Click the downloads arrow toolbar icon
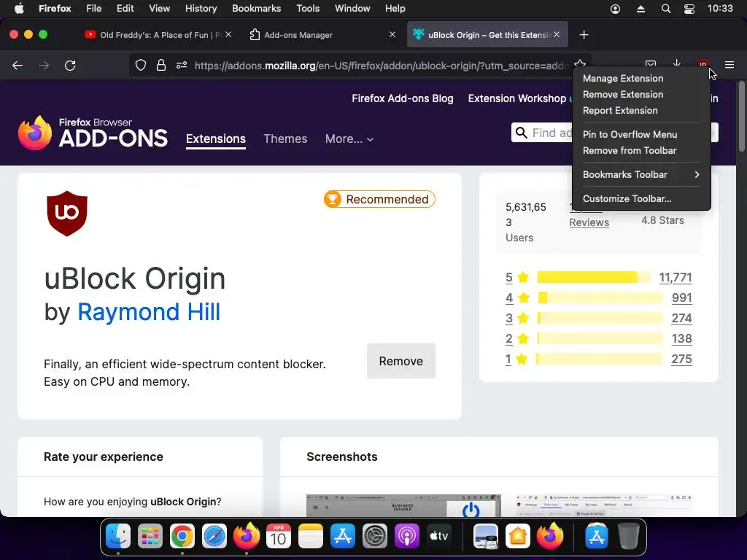Image resolution: width=747 pixels, height=560 pixels. click(676, 64)
